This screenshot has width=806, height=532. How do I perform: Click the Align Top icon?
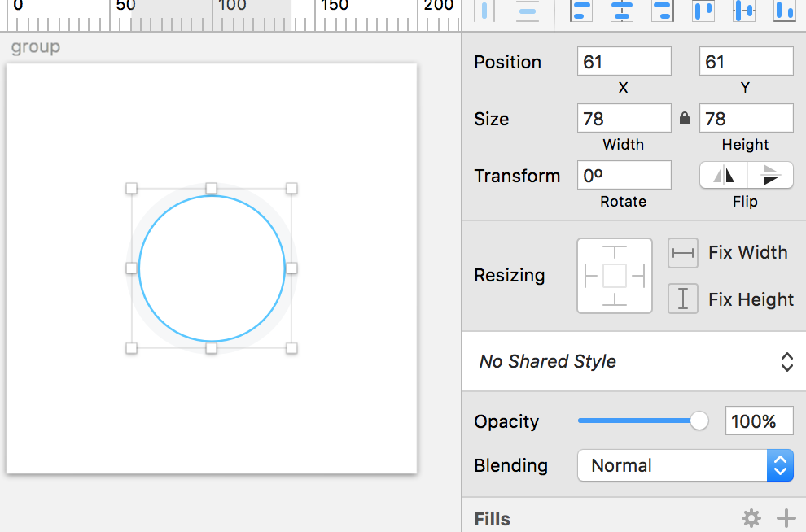[x=703, y=11]
